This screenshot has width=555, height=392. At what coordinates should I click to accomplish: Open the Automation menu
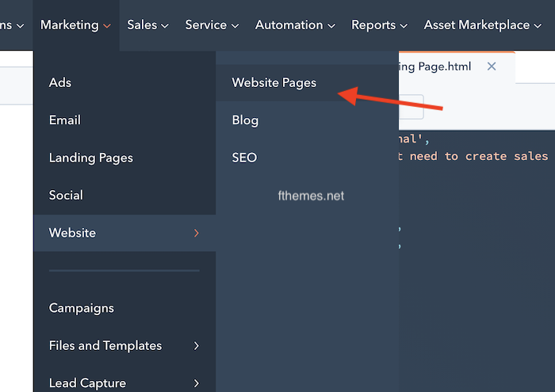(295, 25)
